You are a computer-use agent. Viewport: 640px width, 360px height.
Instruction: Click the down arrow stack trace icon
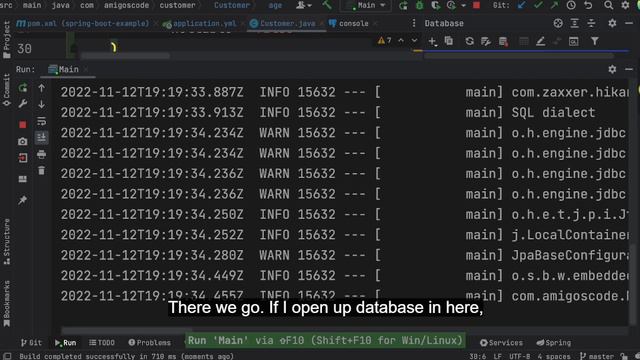(x=42, y=104)
